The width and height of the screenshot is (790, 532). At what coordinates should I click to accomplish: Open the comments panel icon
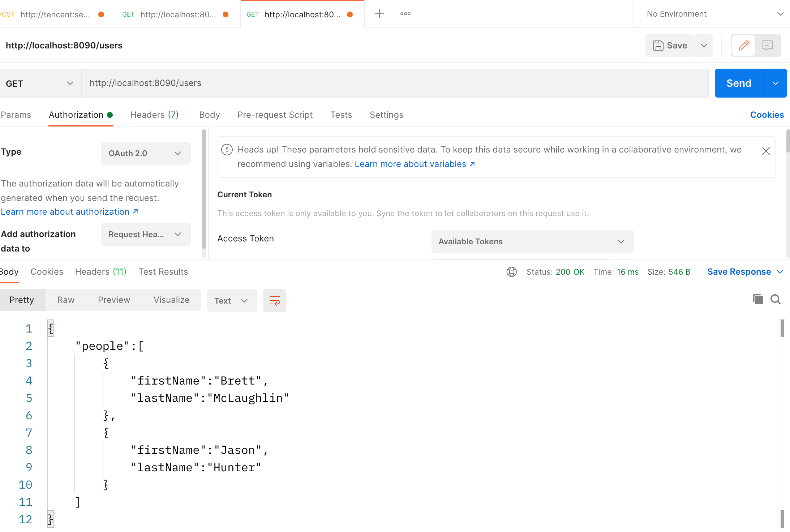(767, 46)
